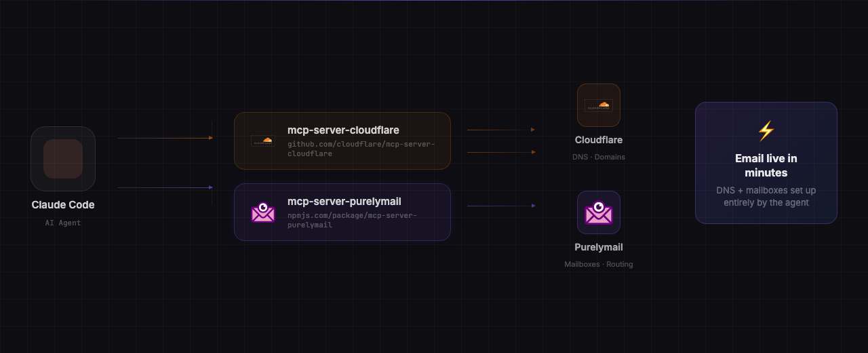Viewport: 868px width, 353px height.
Task: Click the Cloudflare logo in mcp-server-cloudflare card
Action: (263, 141)
